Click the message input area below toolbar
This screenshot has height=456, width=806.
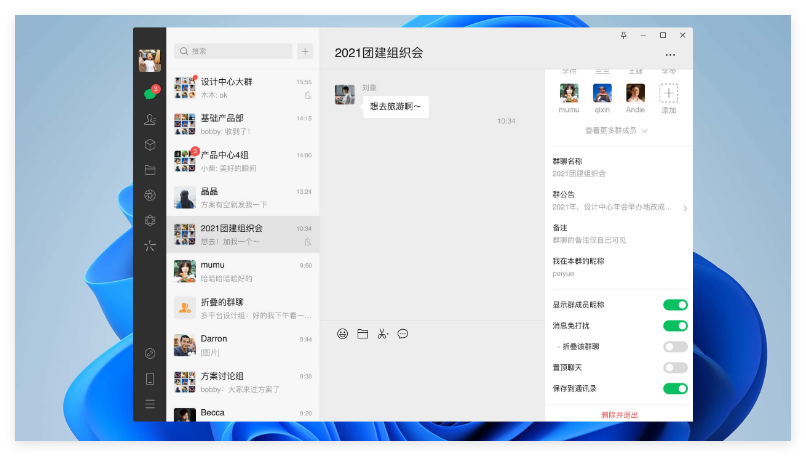[432, 383]
